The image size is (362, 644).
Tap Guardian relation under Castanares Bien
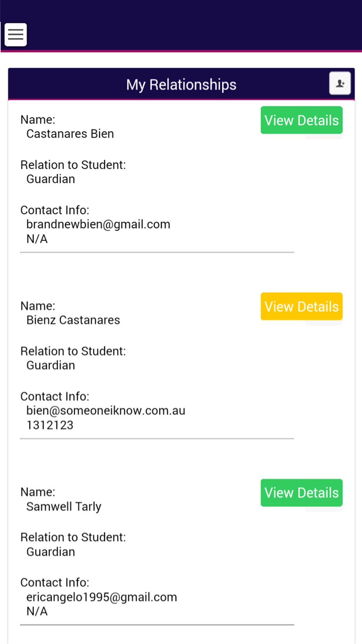pos(51,179)
